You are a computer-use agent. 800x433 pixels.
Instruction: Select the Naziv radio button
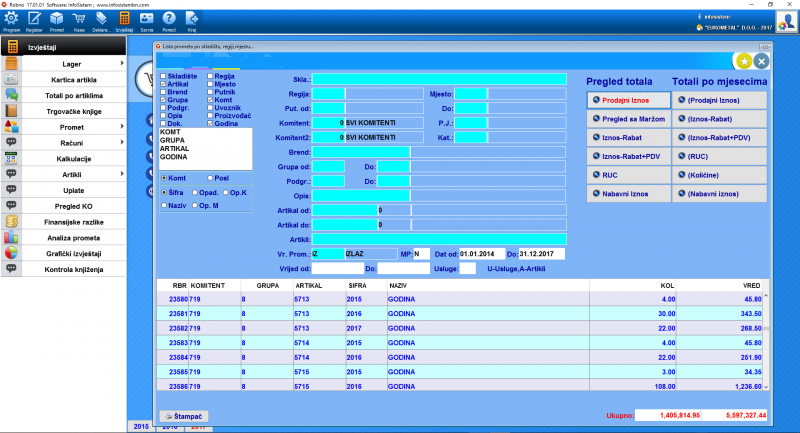click(164, 205)
